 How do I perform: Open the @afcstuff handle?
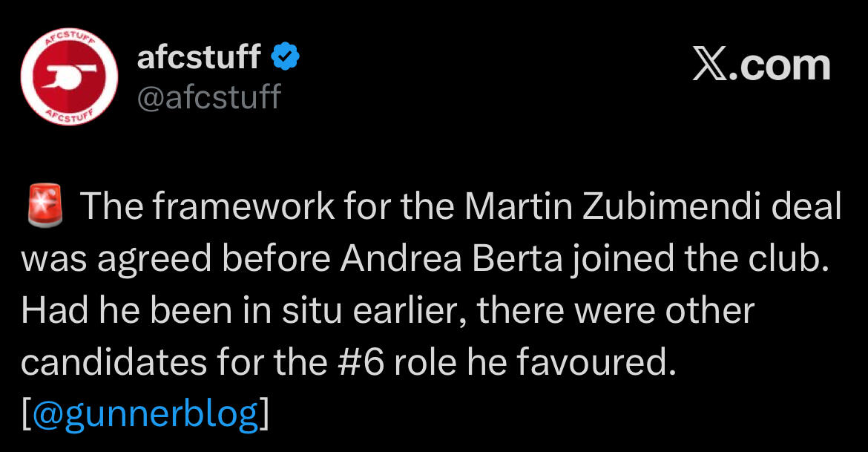point(209,96)
